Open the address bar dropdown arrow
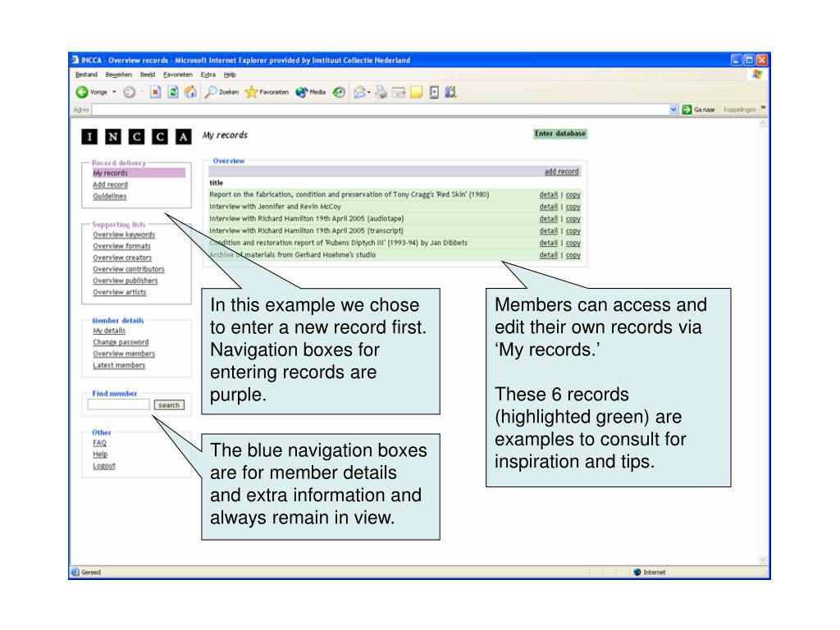This screenshot has height=630, width=840. coord(673,109)
